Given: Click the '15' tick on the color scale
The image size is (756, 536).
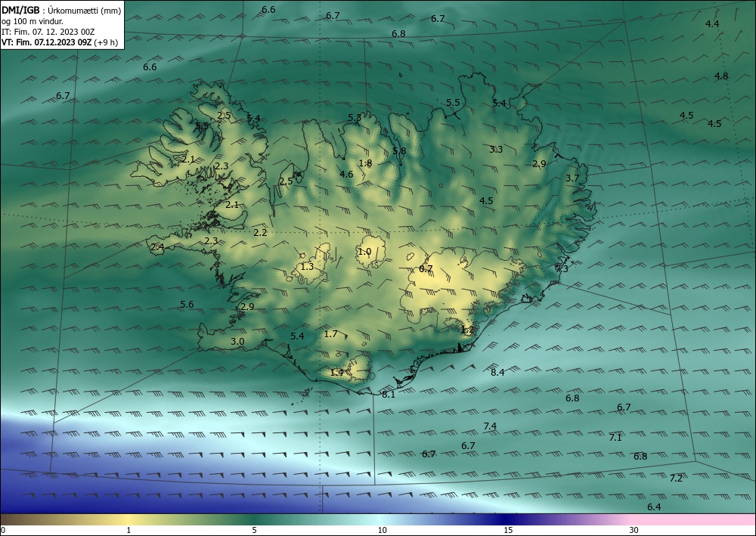Looking at the screenshot, I should point(508,531).
